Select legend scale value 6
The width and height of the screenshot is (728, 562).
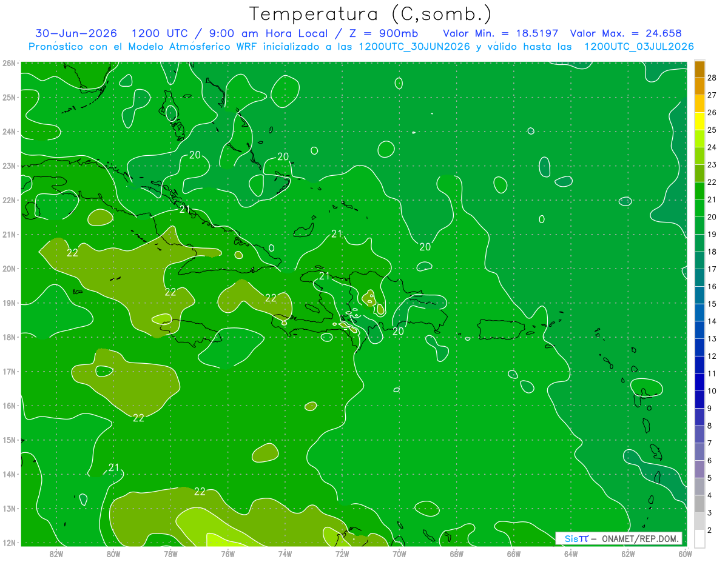[710, 461]
